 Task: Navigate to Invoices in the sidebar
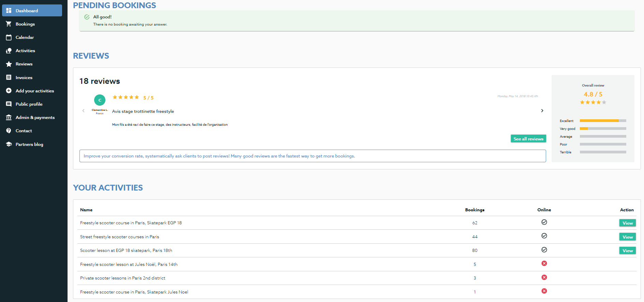pos(32,77)
